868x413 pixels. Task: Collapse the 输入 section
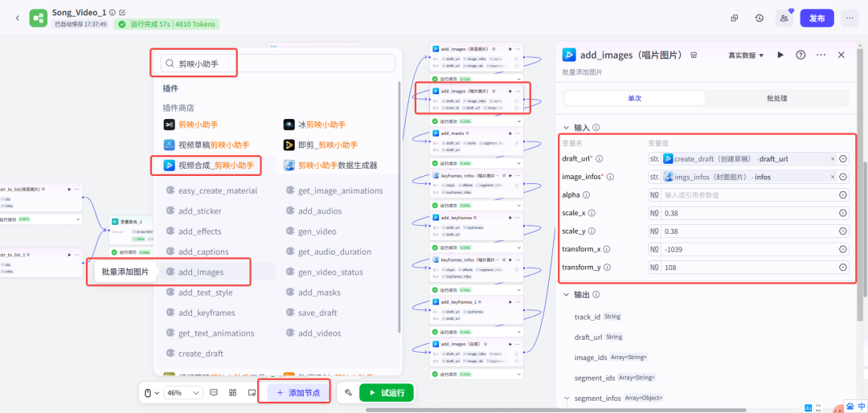pyautogui.click(x=567, y=127)
